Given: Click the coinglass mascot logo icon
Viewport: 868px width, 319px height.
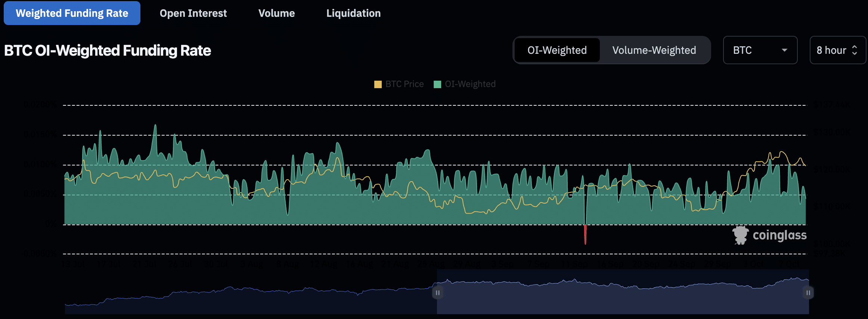Looking at the screenshot, I should click(x=740, y=235).
